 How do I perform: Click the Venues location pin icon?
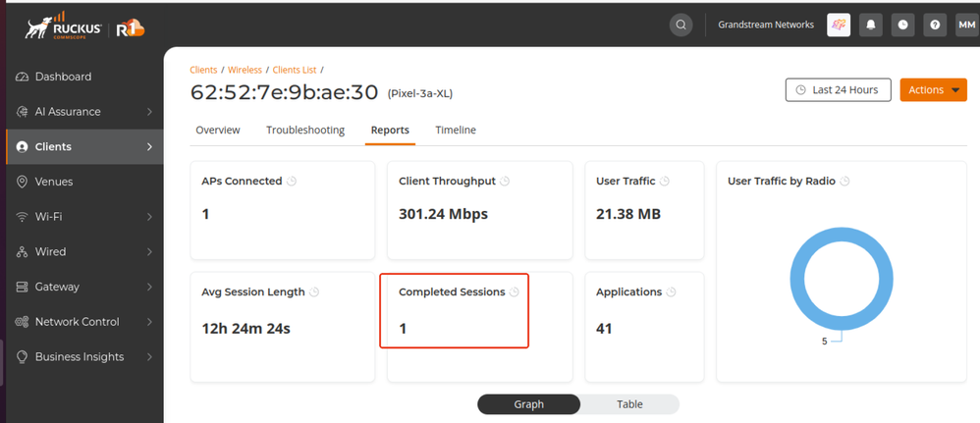pos(22,182)
